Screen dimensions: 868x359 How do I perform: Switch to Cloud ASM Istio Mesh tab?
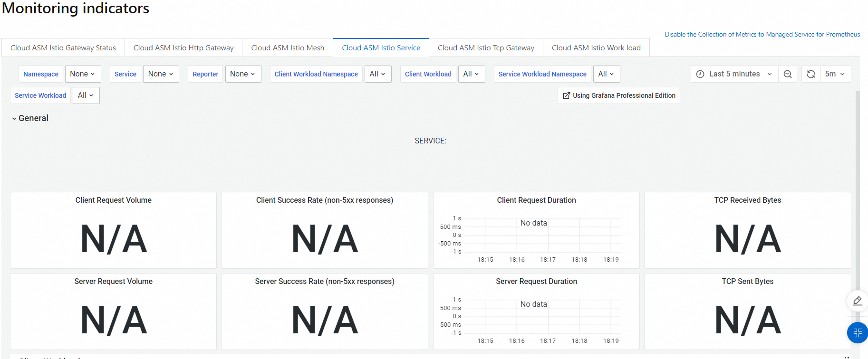[288, 47]
